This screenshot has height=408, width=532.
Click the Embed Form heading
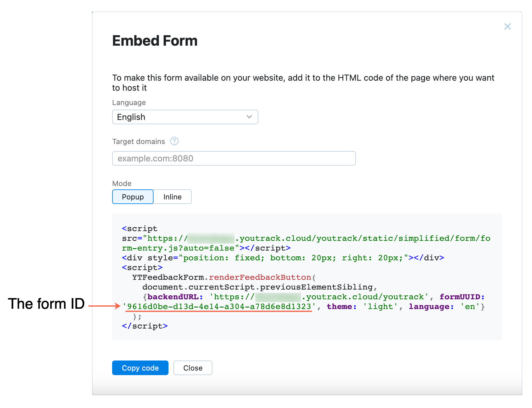155,41
